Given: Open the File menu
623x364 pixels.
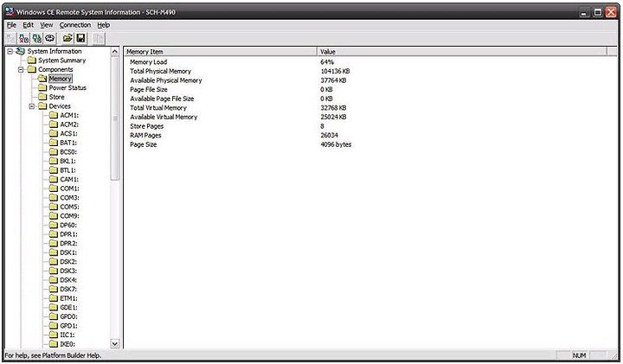Looking at the screenshot, I should click(x=11, y=25).
